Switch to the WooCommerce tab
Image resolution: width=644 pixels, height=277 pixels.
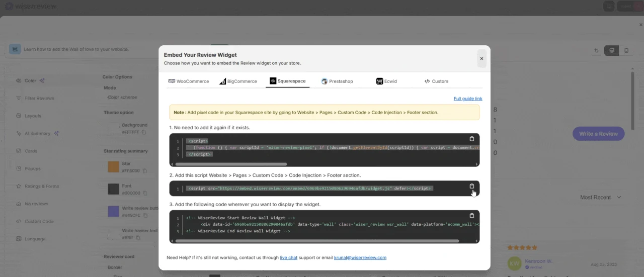[x=189, y=81]
